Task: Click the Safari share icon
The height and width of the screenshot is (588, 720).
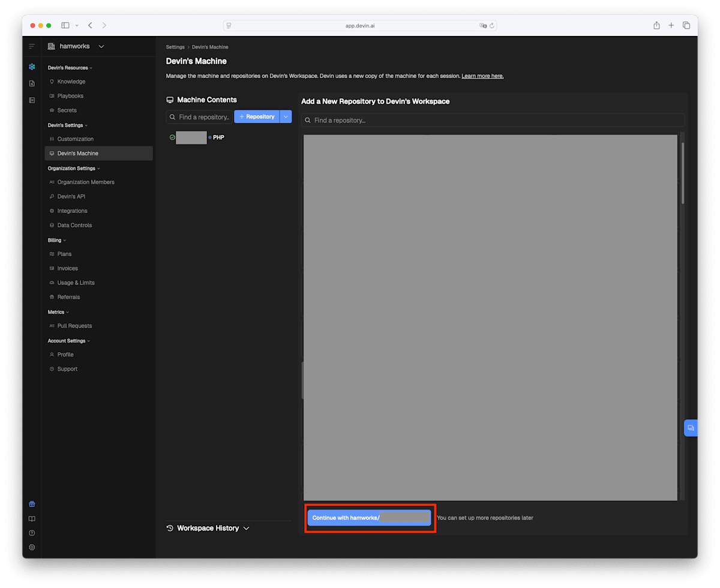Action: coord(656,25)
